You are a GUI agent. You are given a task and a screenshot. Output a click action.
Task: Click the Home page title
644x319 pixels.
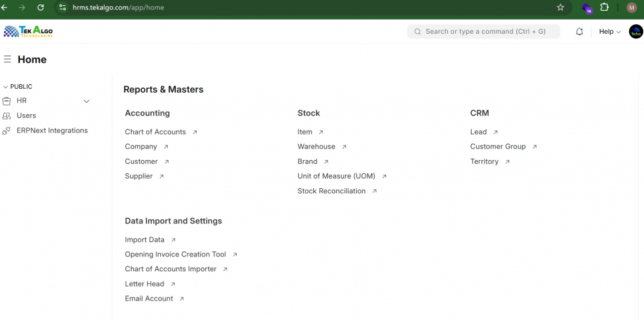click(32, 59)
